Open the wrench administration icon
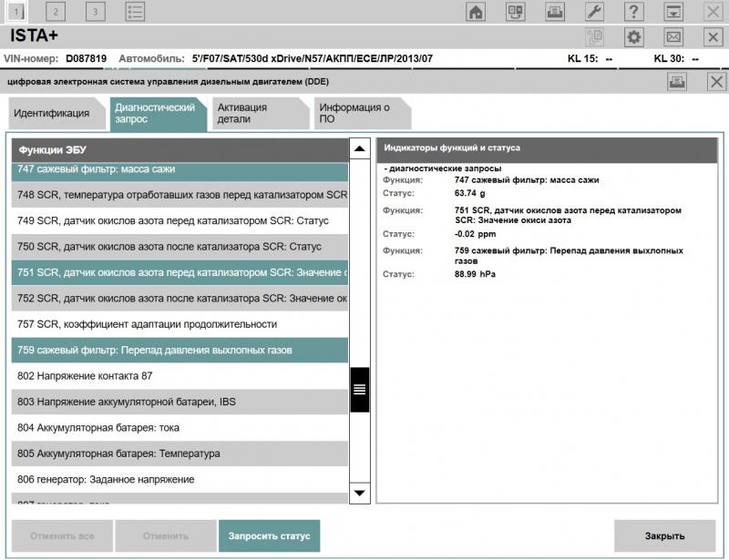729x560 pixels. (x=594, y=12)
